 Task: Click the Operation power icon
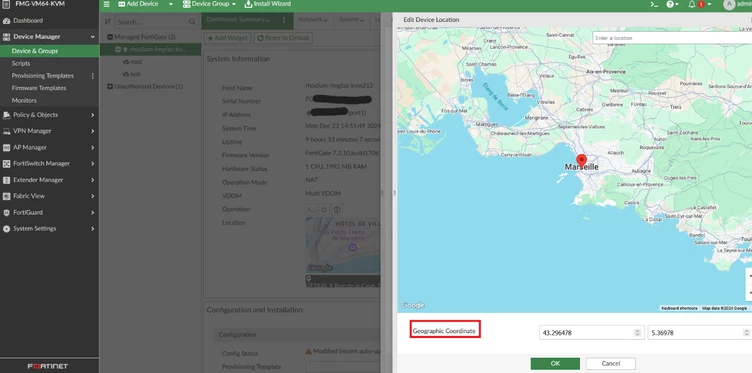[x=324, y=210]
